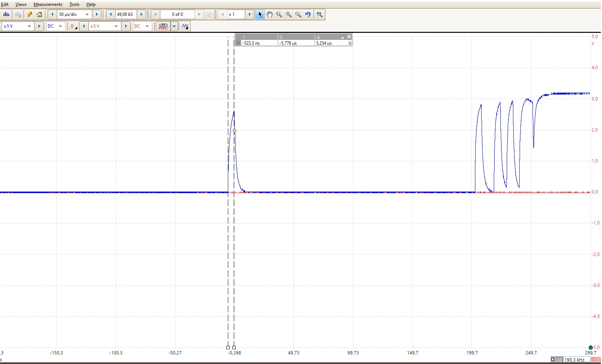Click the 5,0 V axis label at top
This screenshot has width=602, height=364.
595,37
